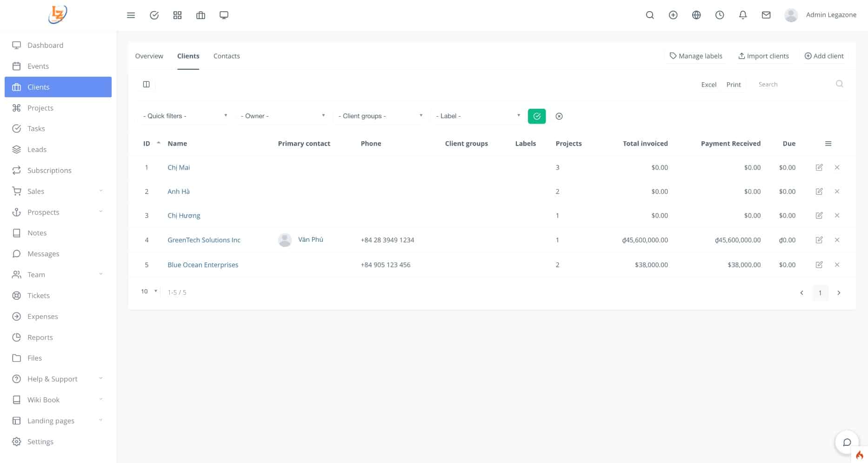The width and height of the screenshot is (868, 463).
Task: Apply filters with the green check button
Action: pos(537,116)
